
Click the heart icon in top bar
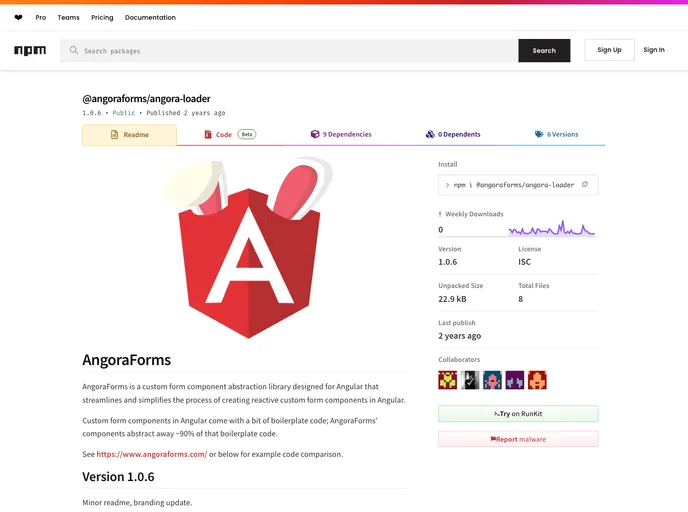click(x=18, y=18)
